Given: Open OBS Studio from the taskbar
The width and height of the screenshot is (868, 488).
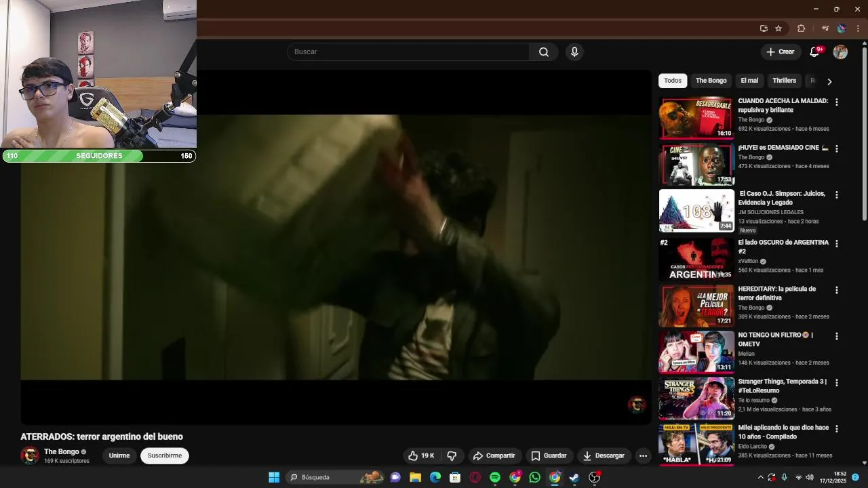Looking at the screenshot, I should click(595, 477).
